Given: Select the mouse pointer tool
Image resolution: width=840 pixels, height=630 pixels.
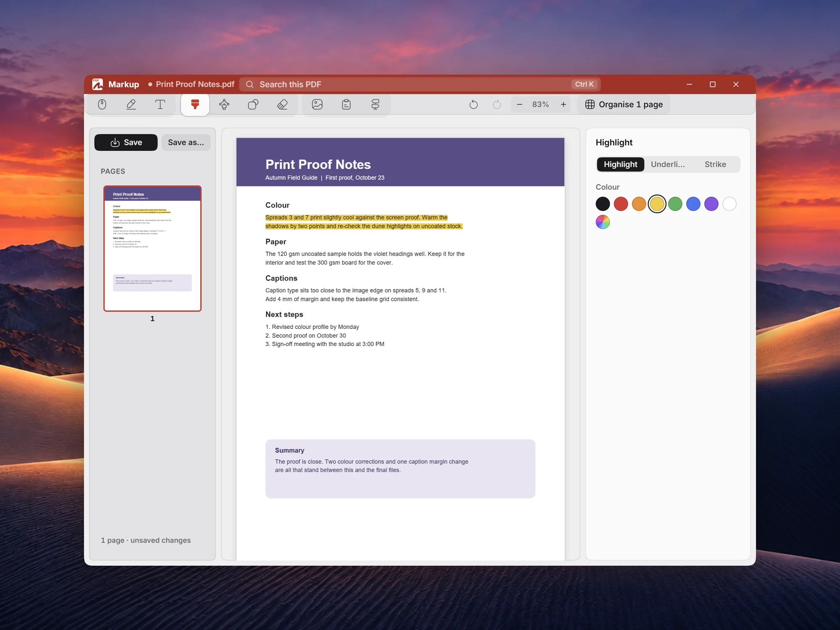Looking at the screenshot, I should (x=102, y=105).
